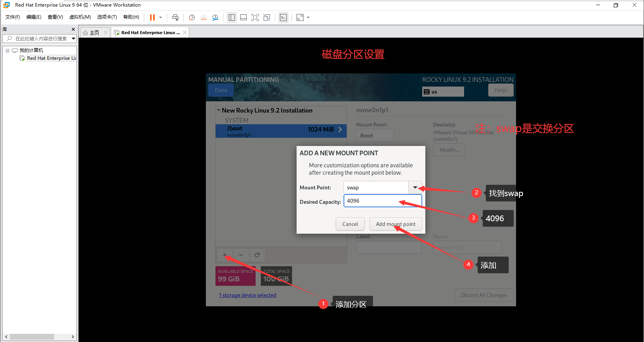The height and width of the screenshot is (342, 644).
Task: Click the minus icon to remove partition
Action: 241,255
